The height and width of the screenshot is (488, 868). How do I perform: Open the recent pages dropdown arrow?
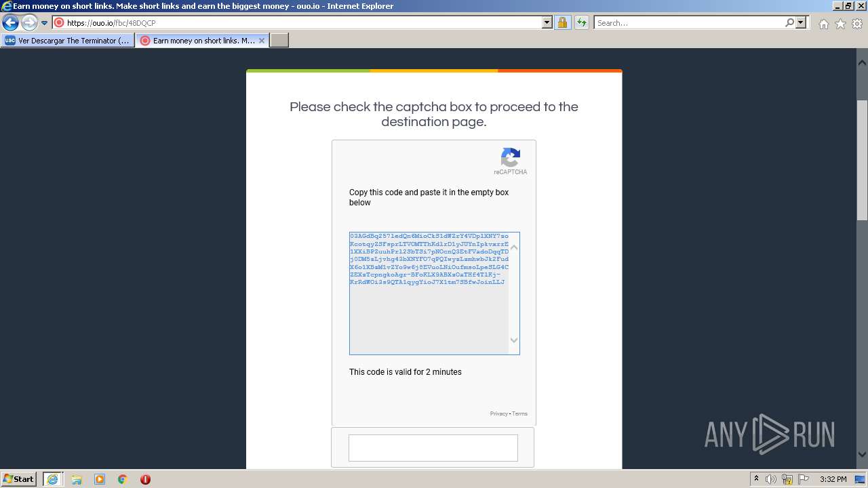(x=45, y=23)
